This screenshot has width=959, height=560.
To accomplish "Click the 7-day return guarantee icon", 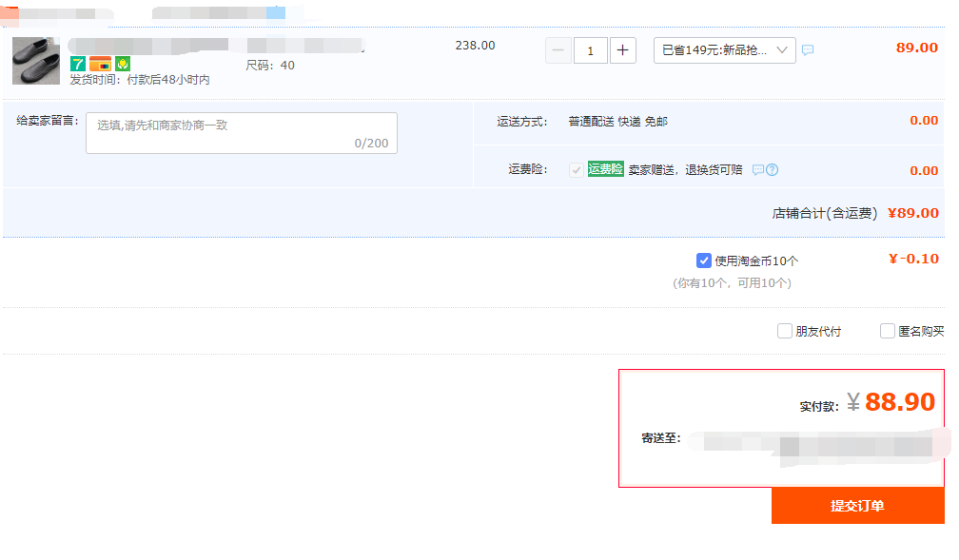I will coord(79,64).
